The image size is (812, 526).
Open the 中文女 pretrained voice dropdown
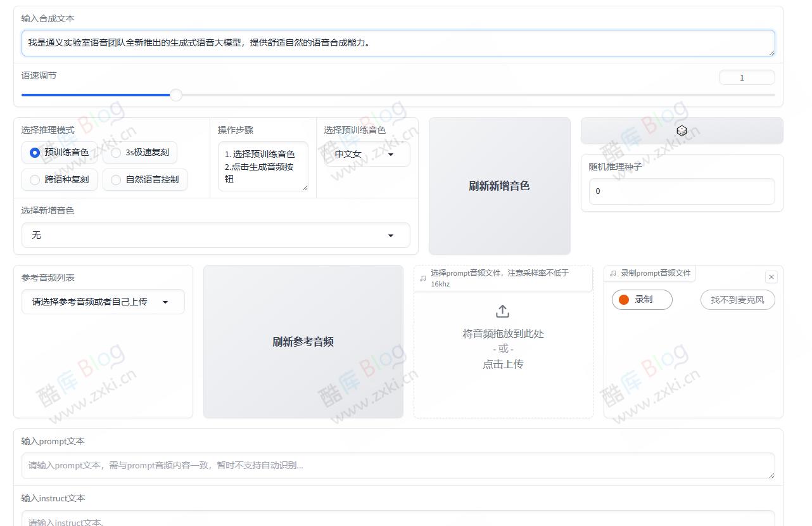pos(366,154)
